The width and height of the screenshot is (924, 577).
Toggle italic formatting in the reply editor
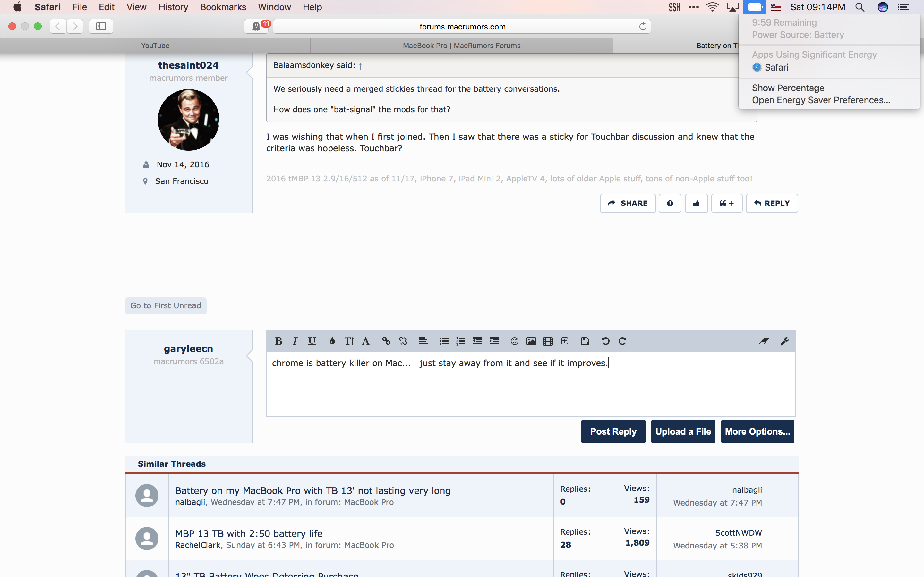[295, 341]
